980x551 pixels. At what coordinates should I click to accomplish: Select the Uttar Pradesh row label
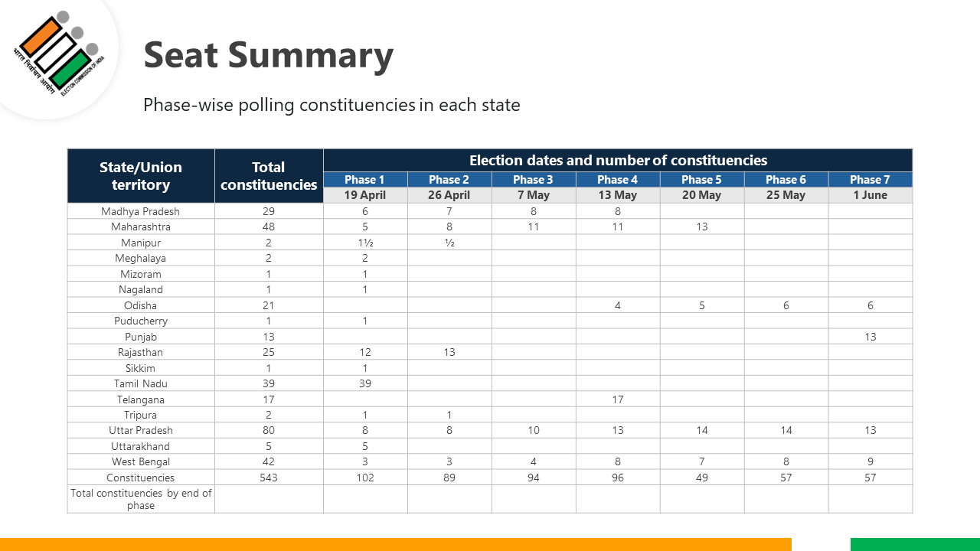coord(141,430)
